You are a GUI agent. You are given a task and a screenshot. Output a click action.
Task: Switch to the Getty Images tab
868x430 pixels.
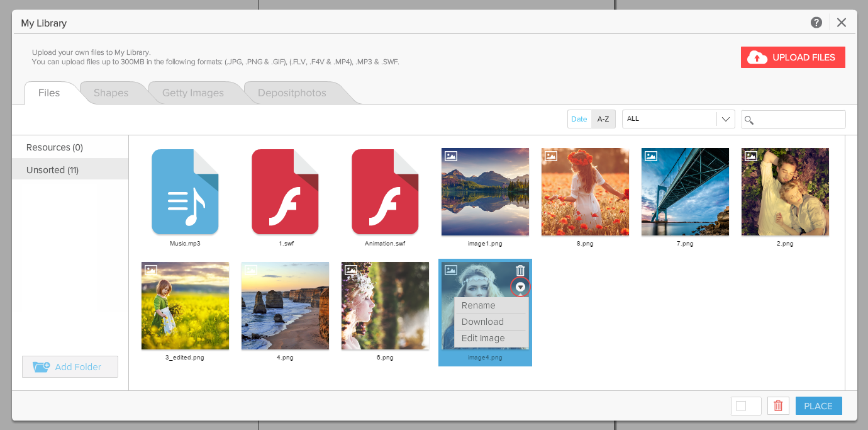[x=193, y=93]
